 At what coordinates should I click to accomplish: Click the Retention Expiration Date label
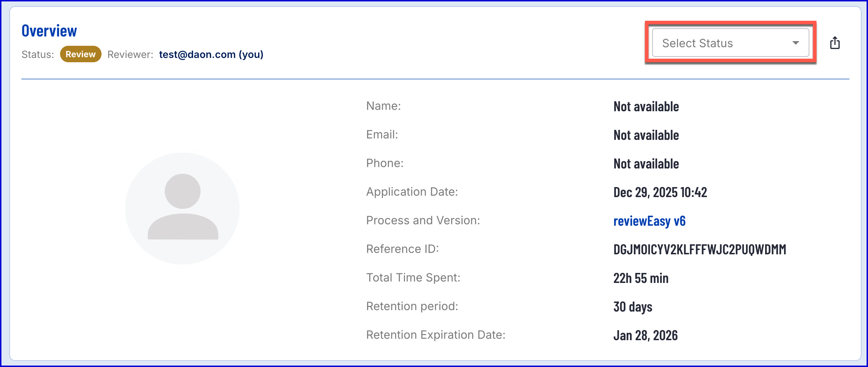[435, 335]
